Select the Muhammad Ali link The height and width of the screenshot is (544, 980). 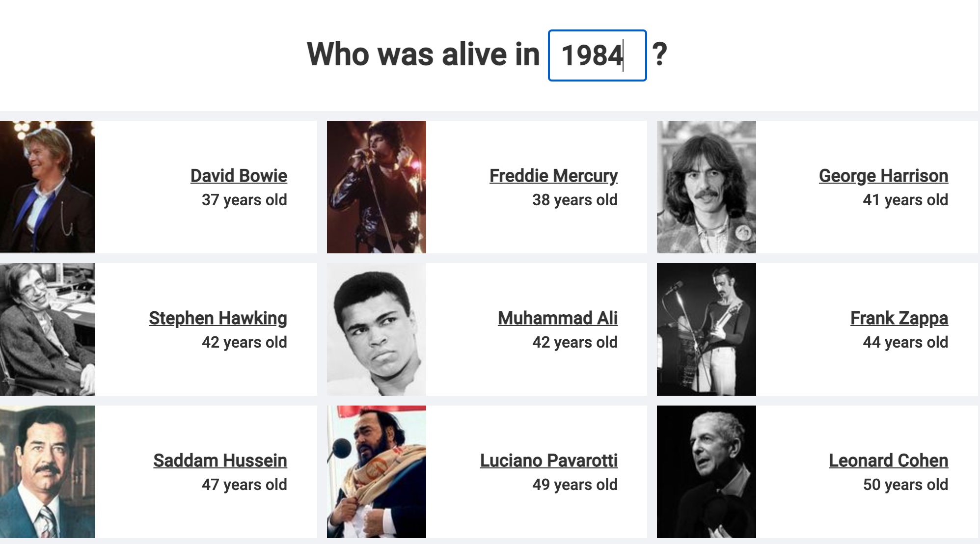point(557,318)
